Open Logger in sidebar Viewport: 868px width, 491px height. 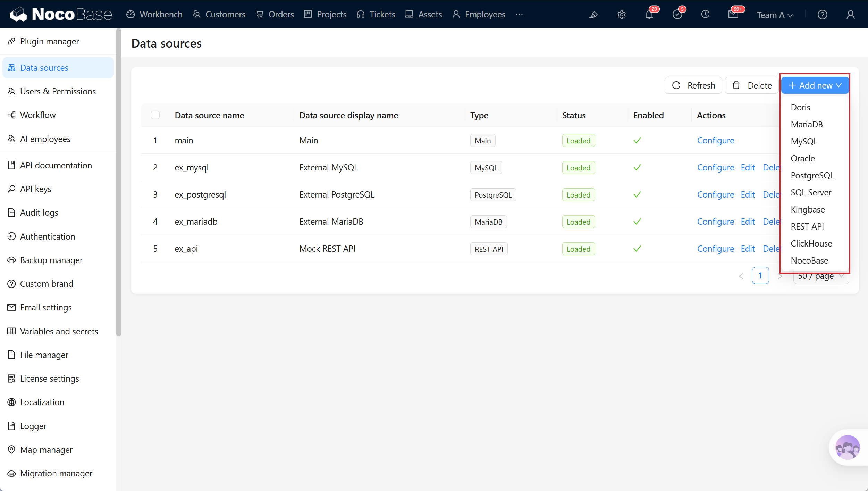point(58,426)
